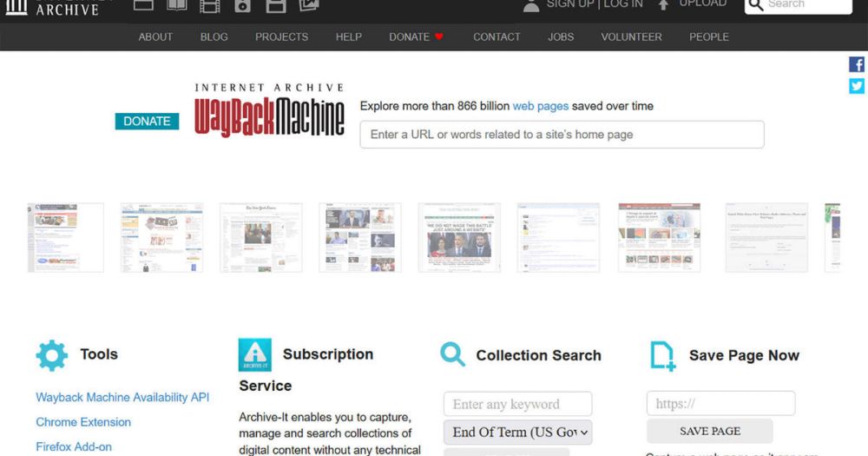Click the SIGN UP | LOG IN link
868x456 pixels.
pyautogui.click(x=595, y=4)
